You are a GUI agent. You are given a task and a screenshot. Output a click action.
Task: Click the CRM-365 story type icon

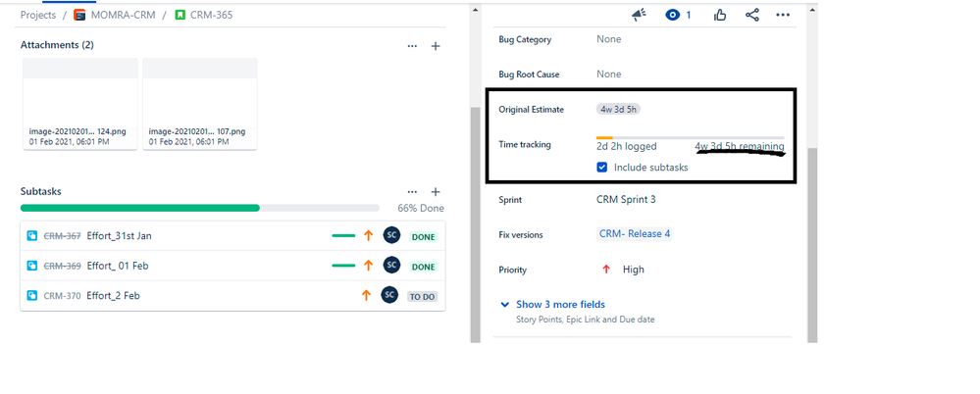pyautogui.click(x=180, y=15)
